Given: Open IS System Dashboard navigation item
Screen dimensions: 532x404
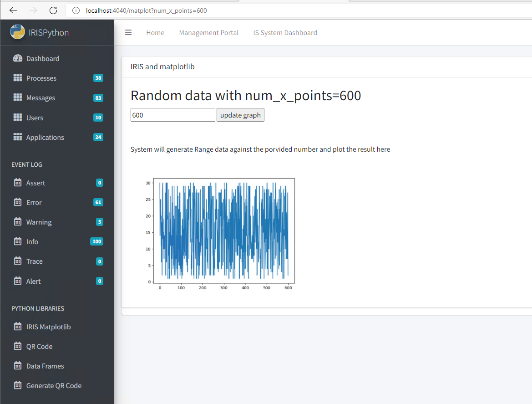Looking at the screenshot, I should pos(285,33).
